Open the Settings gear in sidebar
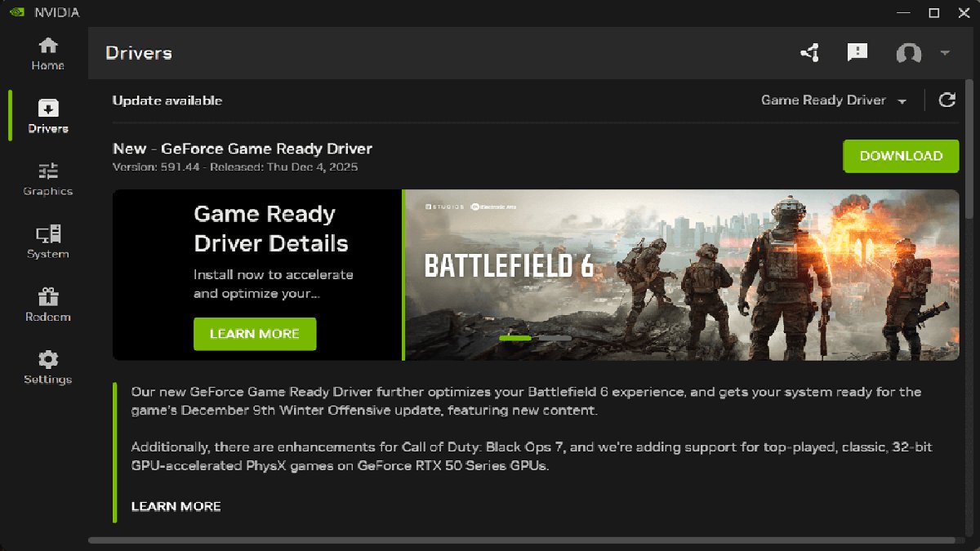The image size is (980, 551). coord(48,368)
